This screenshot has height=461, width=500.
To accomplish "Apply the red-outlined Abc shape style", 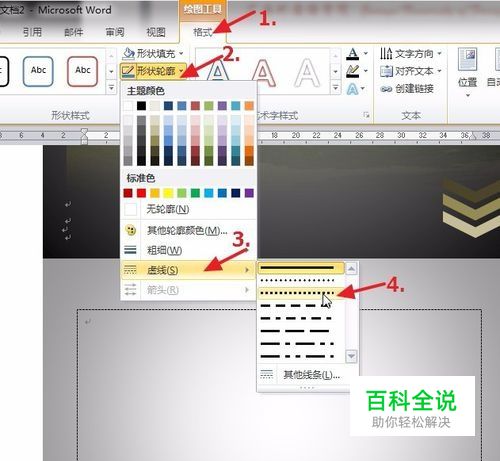I will (x=82, y=71).
